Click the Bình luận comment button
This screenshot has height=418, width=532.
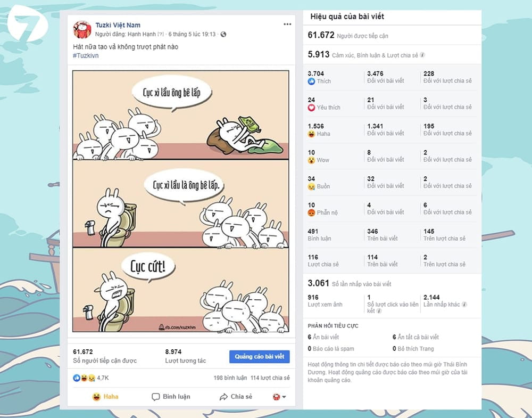click(171, 397)
